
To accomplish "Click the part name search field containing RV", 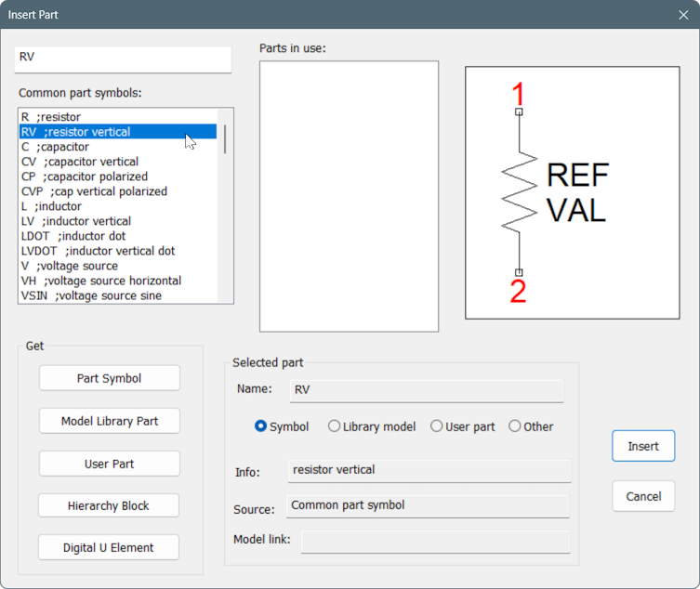I will point(123,59).
